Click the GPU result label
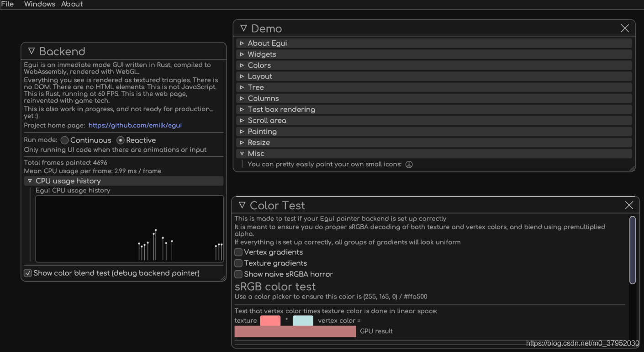This screenshot has width=644, height=352. coord(376,331)
